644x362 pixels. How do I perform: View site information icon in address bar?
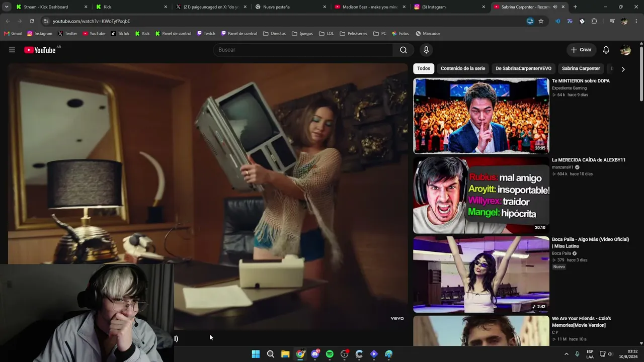[x=46, y=21]
